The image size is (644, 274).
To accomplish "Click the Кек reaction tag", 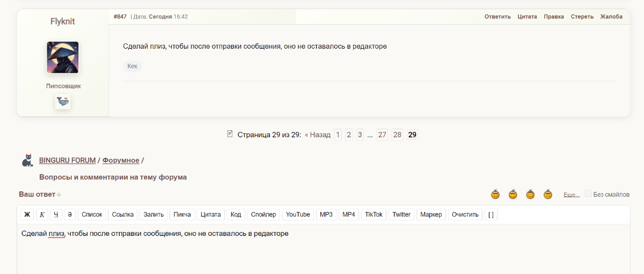I will 132,66.
